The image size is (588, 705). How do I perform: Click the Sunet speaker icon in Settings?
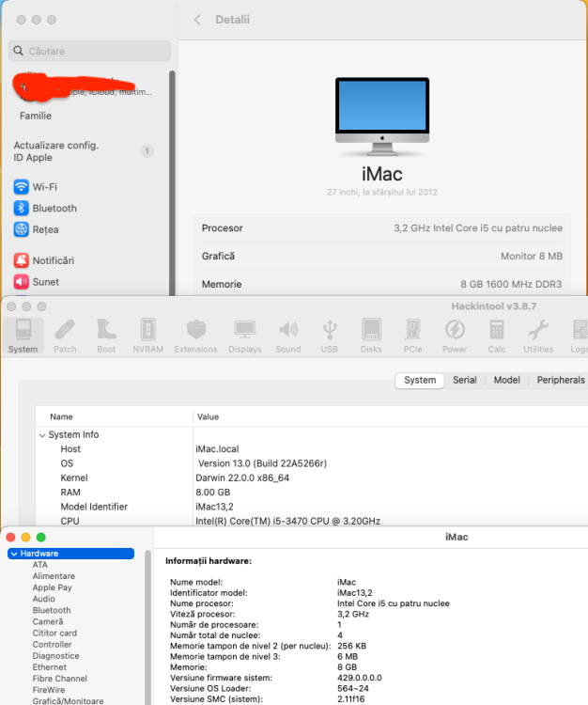click(x=21, y=282)
